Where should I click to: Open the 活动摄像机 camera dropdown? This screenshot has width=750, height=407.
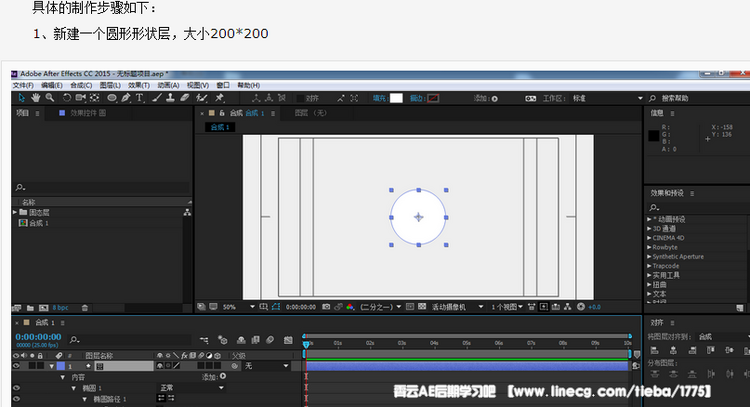point(458,307)
